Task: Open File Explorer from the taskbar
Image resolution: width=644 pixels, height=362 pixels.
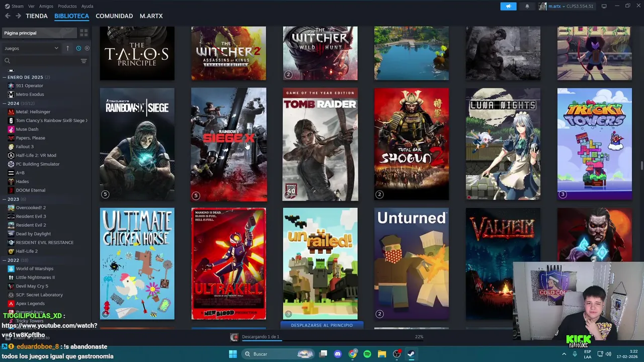Action: 382,354
